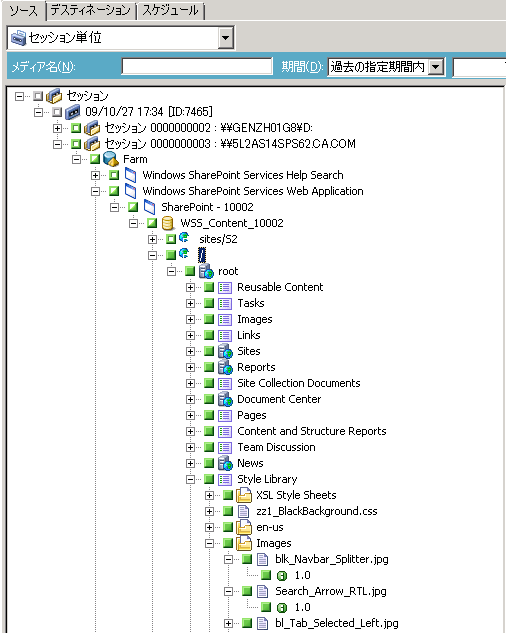Select the Windows SharePoint Services Web Application item
Viewport: 506px width, 633px height.
click(253, 191)
